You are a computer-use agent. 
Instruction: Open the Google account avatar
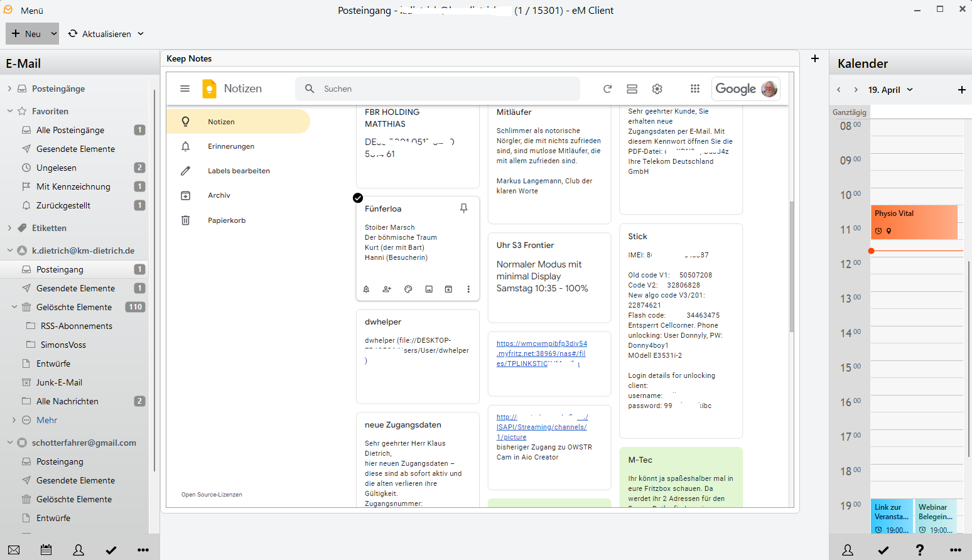(769, 89)
